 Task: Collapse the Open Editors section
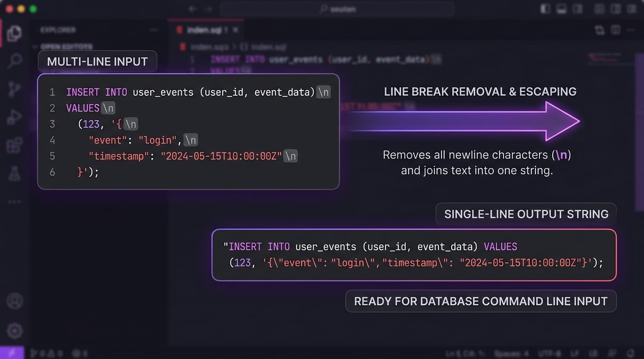point(36,47)
